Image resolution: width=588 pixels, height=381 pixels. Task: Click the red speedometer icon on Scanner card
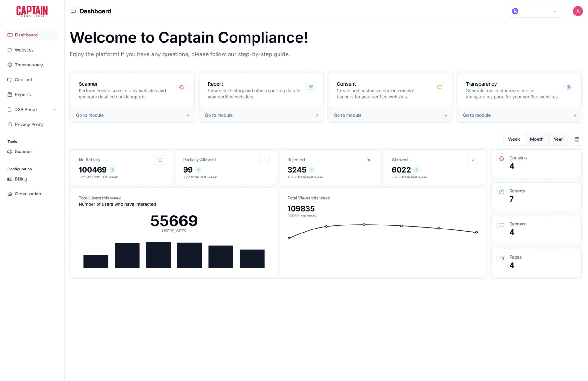coord(182,87)
